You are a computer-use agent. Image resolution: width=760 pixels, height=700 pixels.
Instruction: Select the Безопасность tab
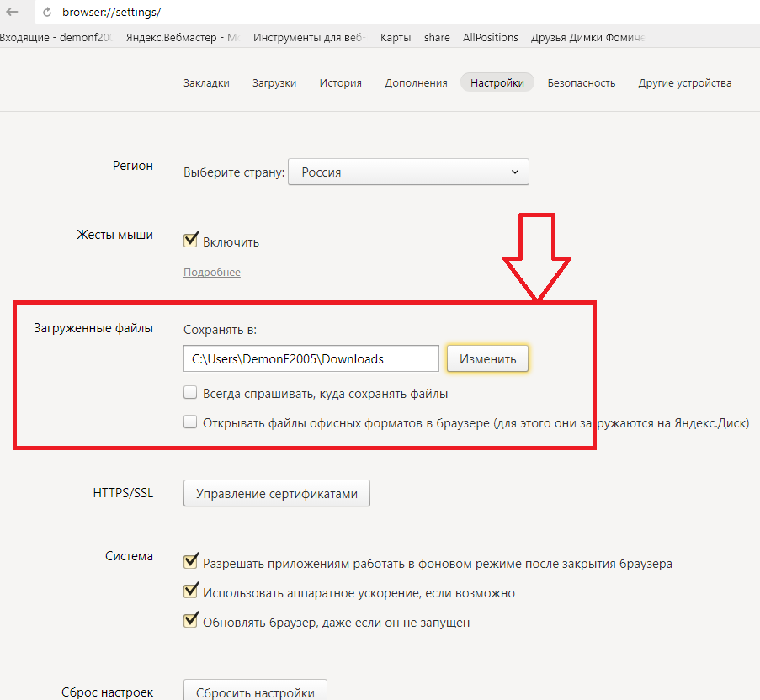(581, 83)
